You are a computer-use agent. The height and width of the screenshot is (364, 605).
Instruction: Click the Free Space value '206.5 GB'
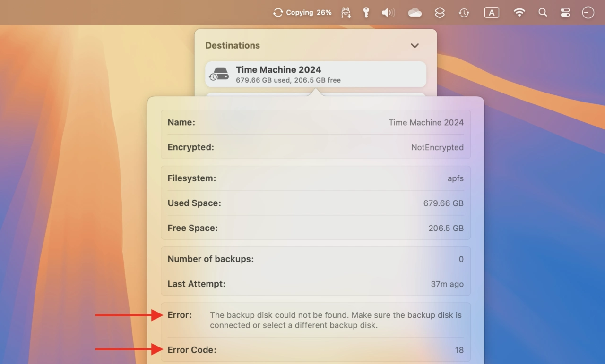(446, 228)
